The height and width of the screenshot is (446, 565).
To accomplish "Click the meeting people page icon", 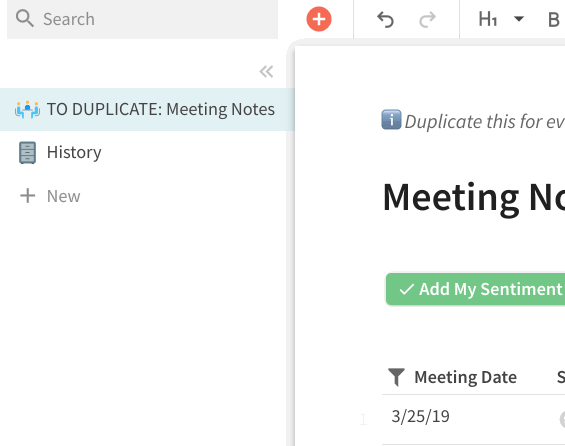I will point(27,110).
